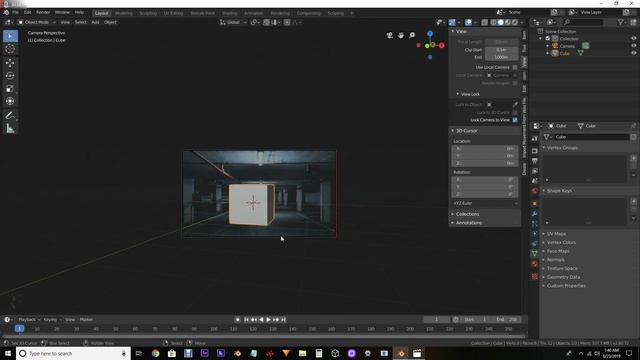Open the Object Data mesh properties tab

(535, 253)
